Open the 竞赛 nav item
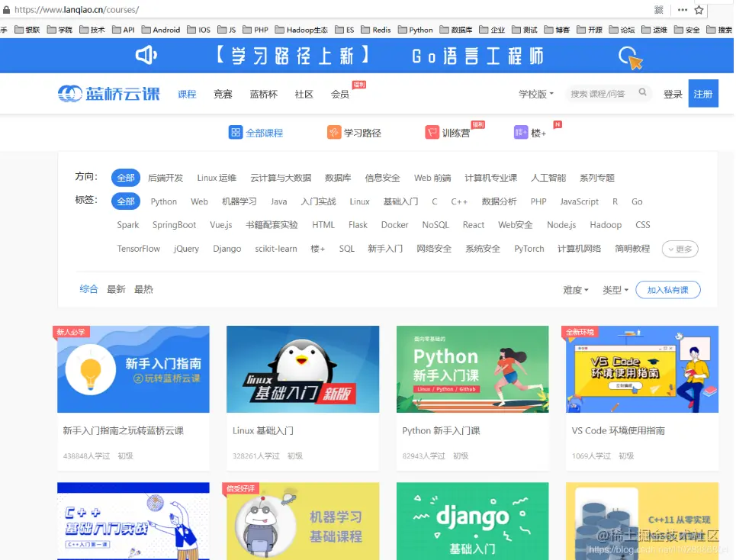 point(223,94)
